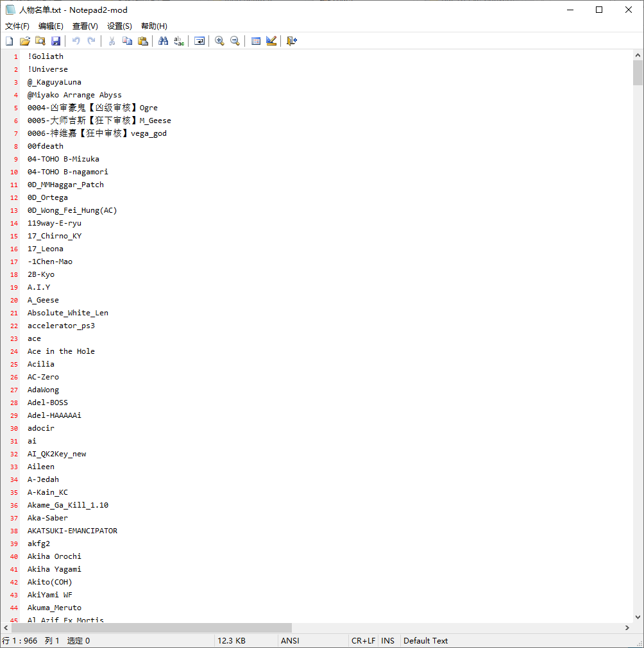Save the file using the floppy disk icon
This screenshot has height=648, width=644.
pos(56,41)
